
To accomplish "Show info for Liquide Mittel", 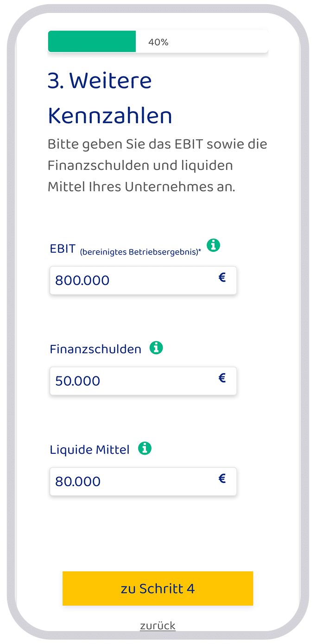I will 145,448.
